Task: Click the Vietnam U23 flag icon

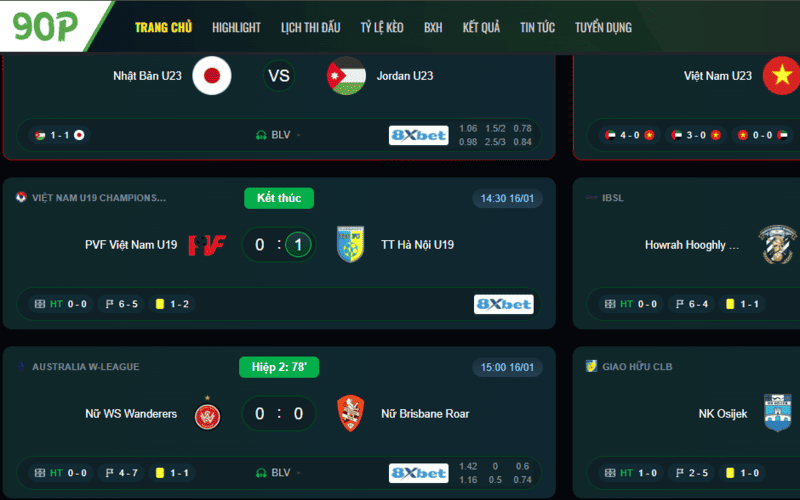Action: click(x=779, y=76)
